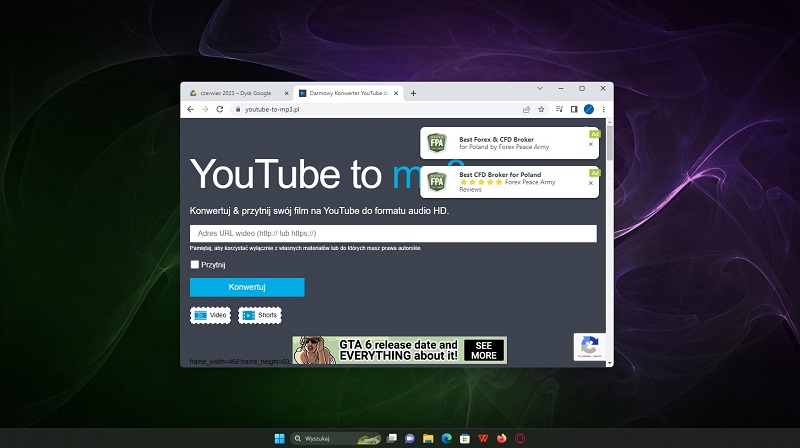Image resolution: width=800 pixels, height=448 pixels.
Task: Go back with the browser back arrow
Action: [x=190, y=109]
